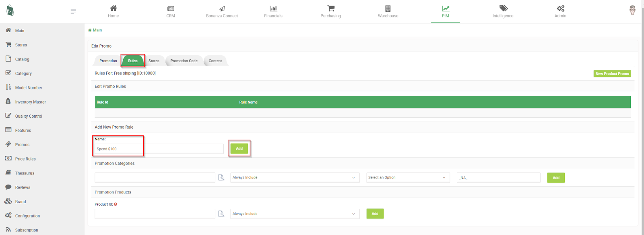The height and width of the screenshot is (235, 644).
Task: Click the Reviews comment icon in sidebar
Action: 8,187
